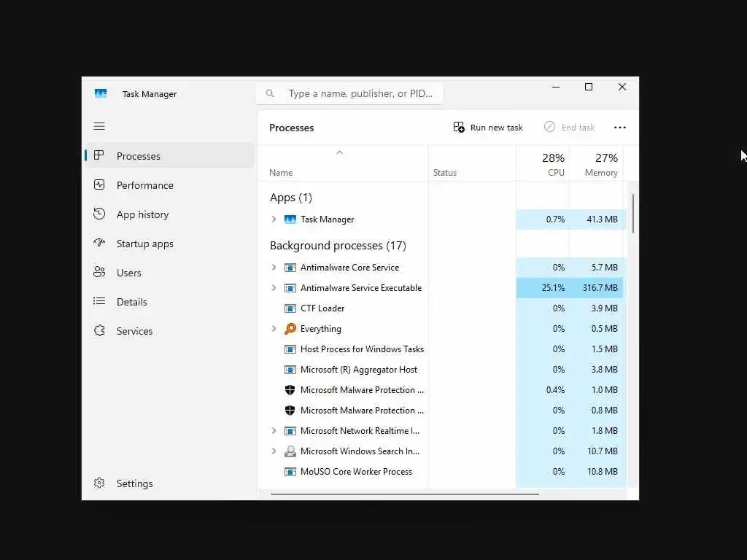747x560 pixels.
Task: Click the Processes sidebar icon
Action: point(99,156)
